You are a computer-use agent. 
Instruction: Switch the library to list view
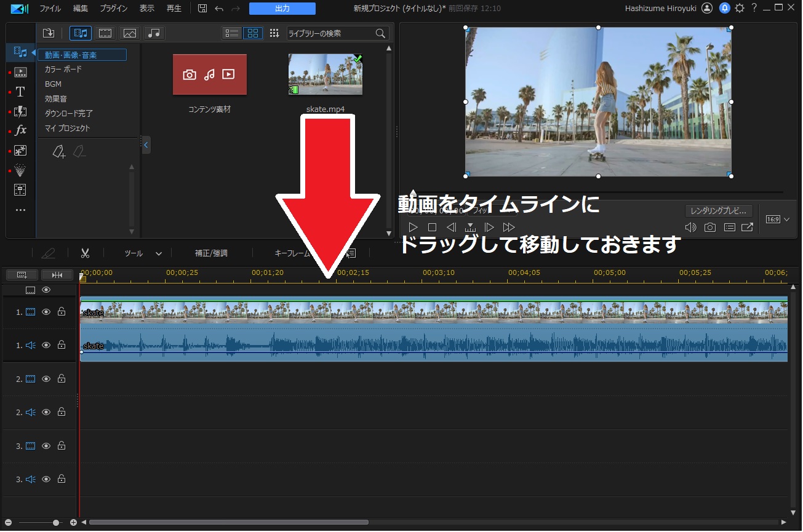click(x=233, y=33)
